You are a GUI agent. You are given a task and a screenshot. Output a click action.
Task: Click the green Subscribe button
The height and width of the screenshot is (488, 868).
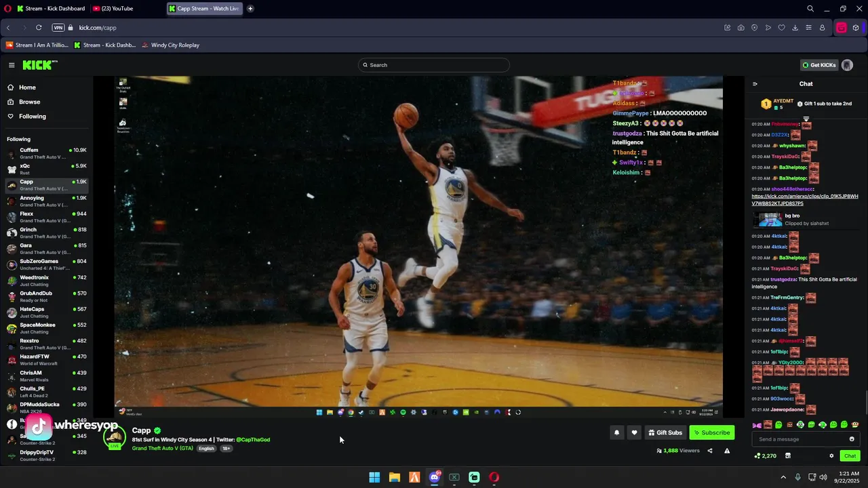711,432
